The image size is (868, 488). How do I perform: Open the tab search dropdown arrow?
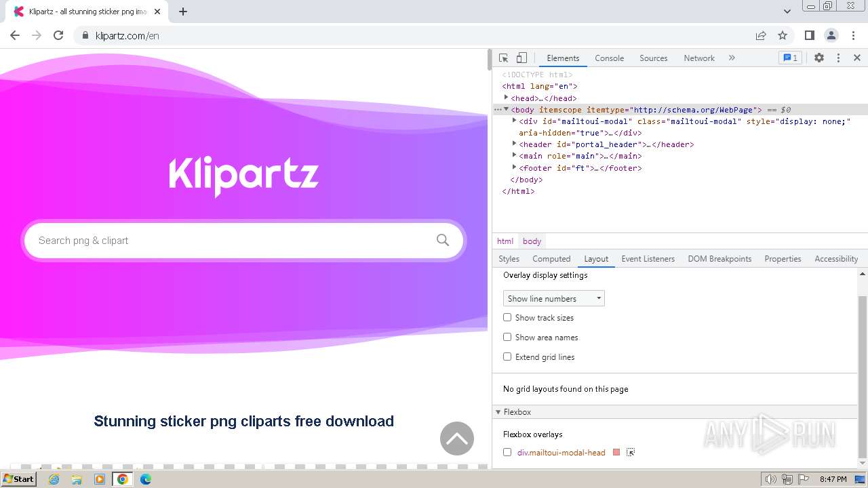point(787,12)
